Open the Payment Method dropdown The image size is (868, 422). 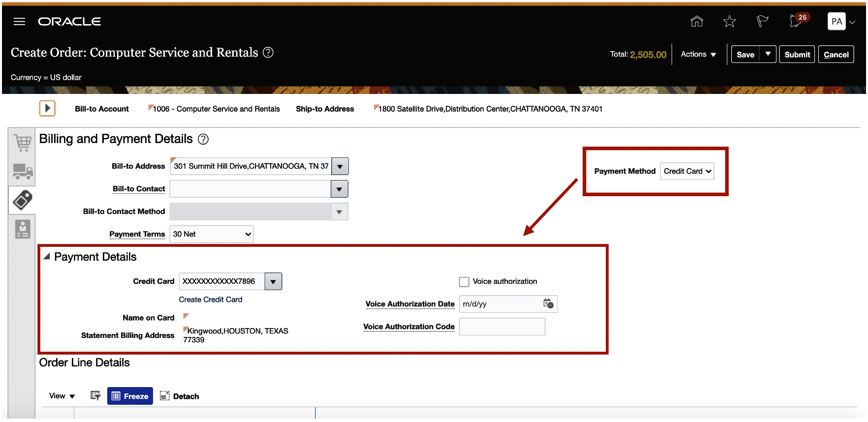click(687, 171)
